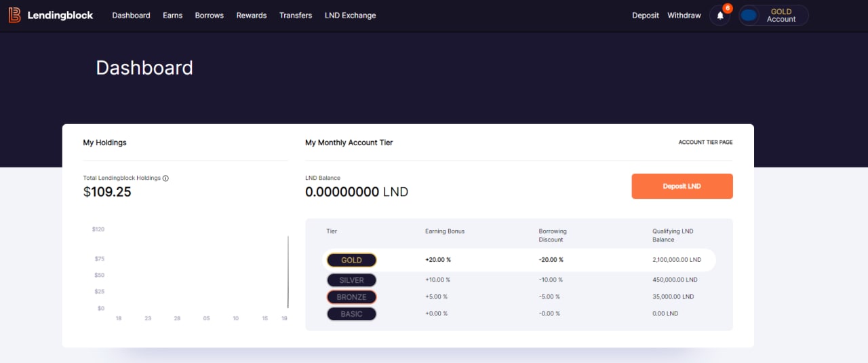This screenshot has height=363, width=868.
Task: Click the 19 date label on chart
Action: 285,318
